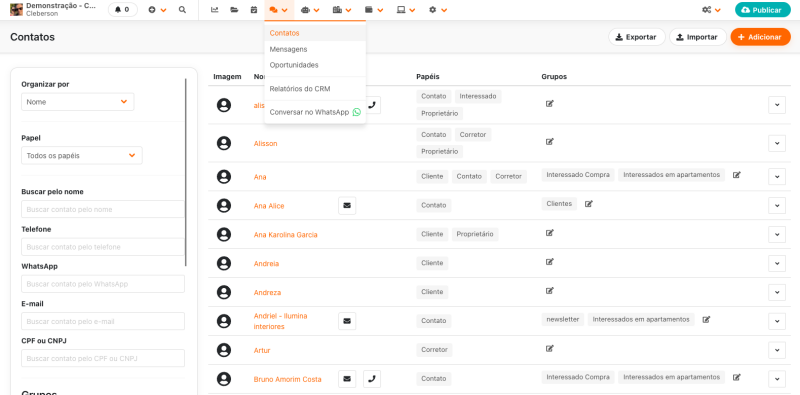Expand row actions chevron for Alisson
Screen dimensions: 800x395
[x=777, y=143]
